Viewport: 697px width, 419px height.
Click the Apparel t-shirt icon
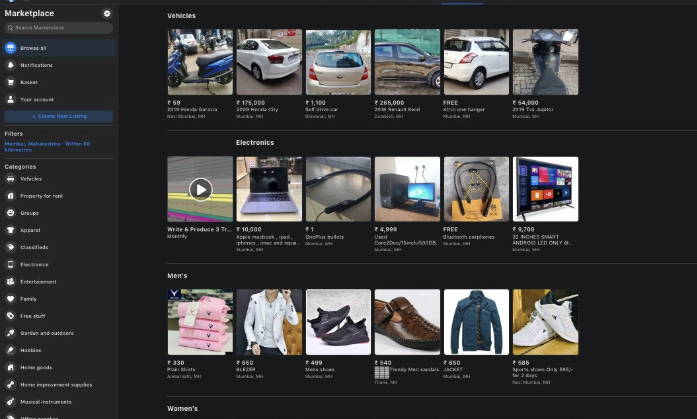[11, 230]
